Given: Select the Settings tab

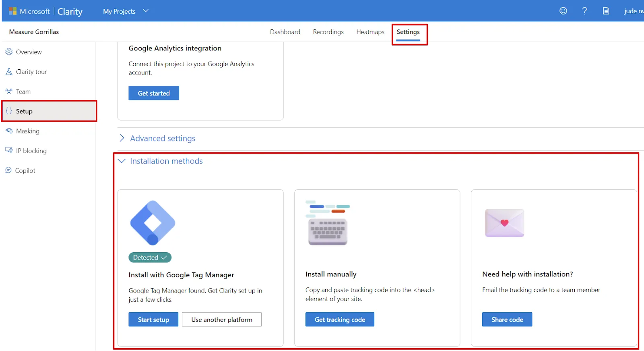Looking at the screenshot, I should coord(408,32).
